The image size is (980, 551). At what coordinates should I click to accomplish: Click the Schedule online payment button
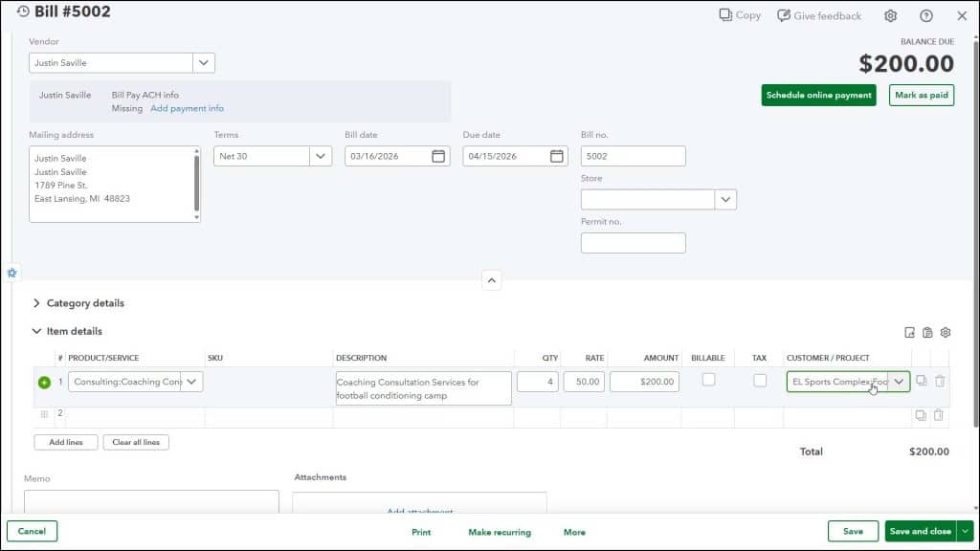click(820, 95)
